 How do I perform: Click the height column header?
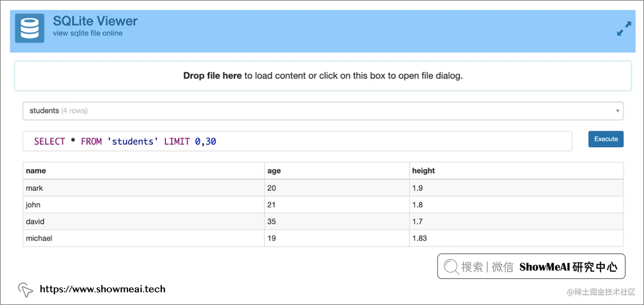point(516,171)
